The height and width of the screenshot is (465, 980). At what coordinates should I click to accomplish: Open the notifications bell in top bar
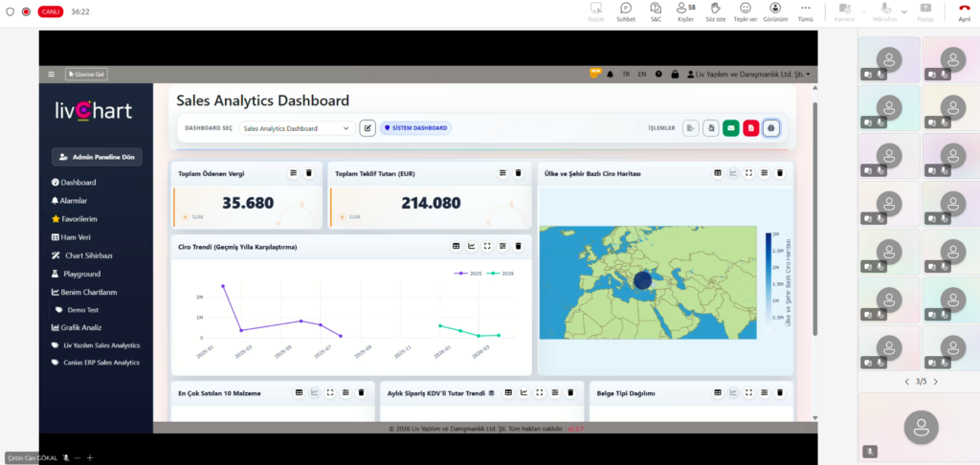610,75
